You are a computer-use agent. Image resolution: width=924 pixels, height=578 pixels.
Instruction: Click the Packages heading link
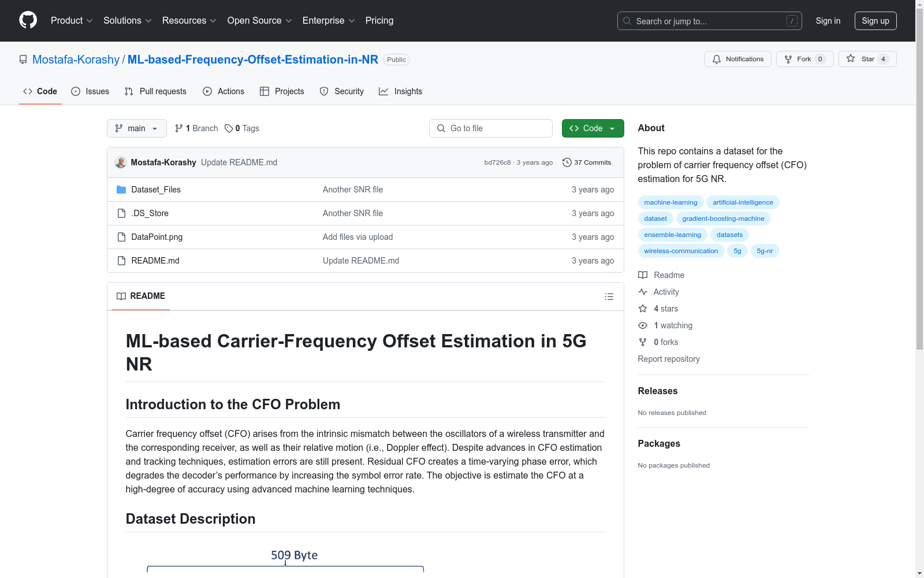tap(659, 443)
